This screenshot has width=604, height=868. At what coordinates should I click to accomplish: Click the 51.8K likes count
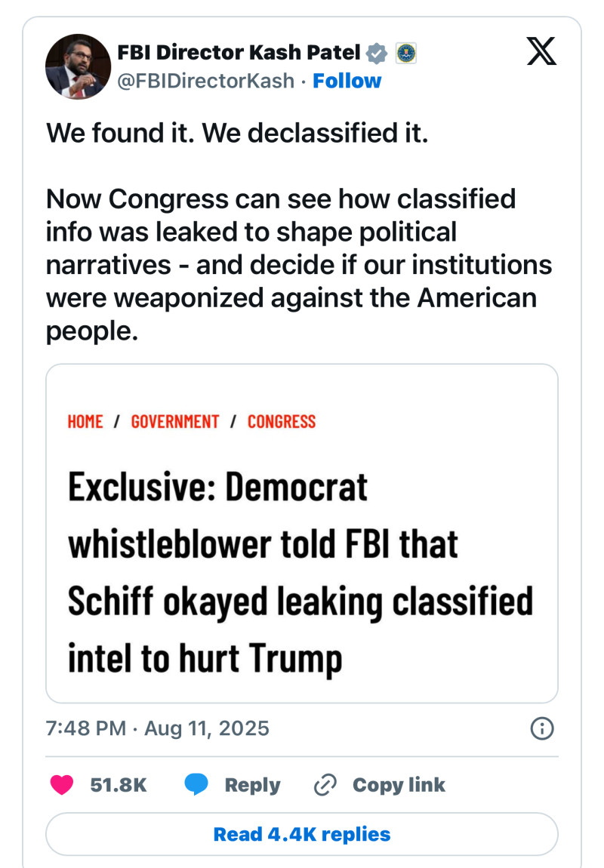tap(119, 785)
